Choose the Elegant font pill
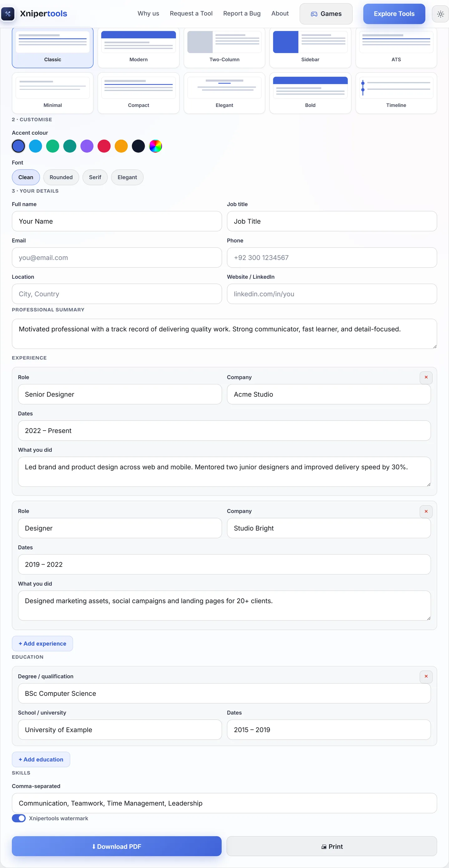The height and width of the screenshot is (868, 449). coord(127,177)
